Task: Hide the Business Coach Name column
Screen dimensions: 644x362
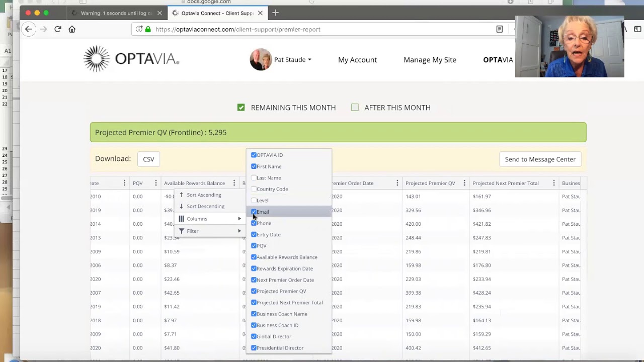Action: [x=254, y=314]
